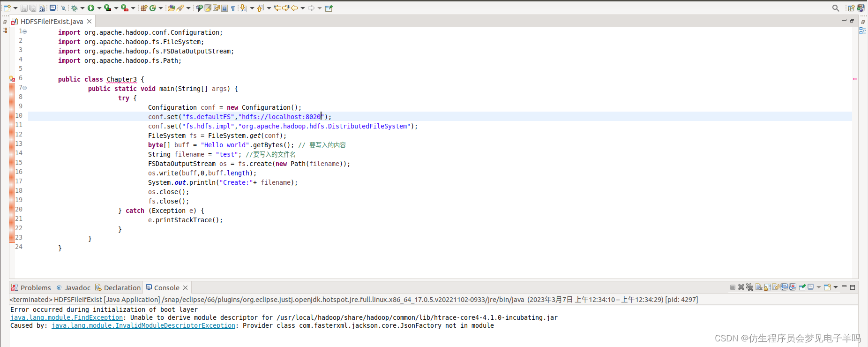Click the Last Edit Location icon

point(277,8)
